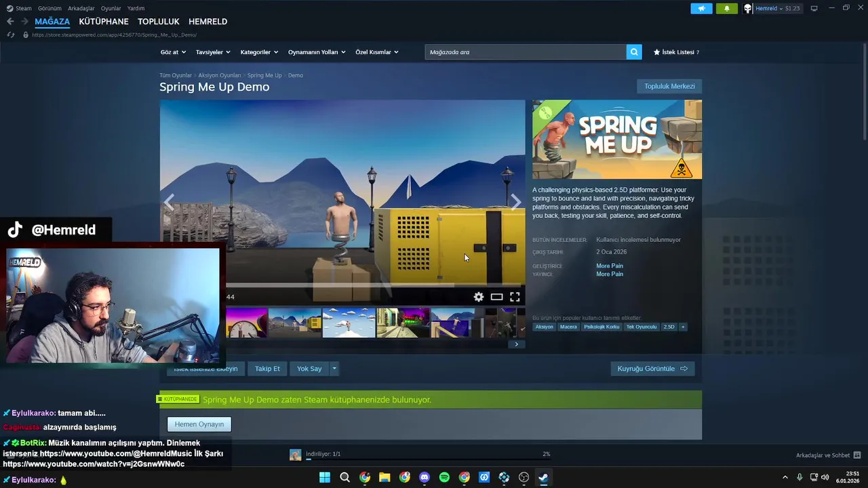Image resolution: width=868 pixels, height=488 pixels.
Task: Click the Takip Et button
Action: (x=267, y=369)
